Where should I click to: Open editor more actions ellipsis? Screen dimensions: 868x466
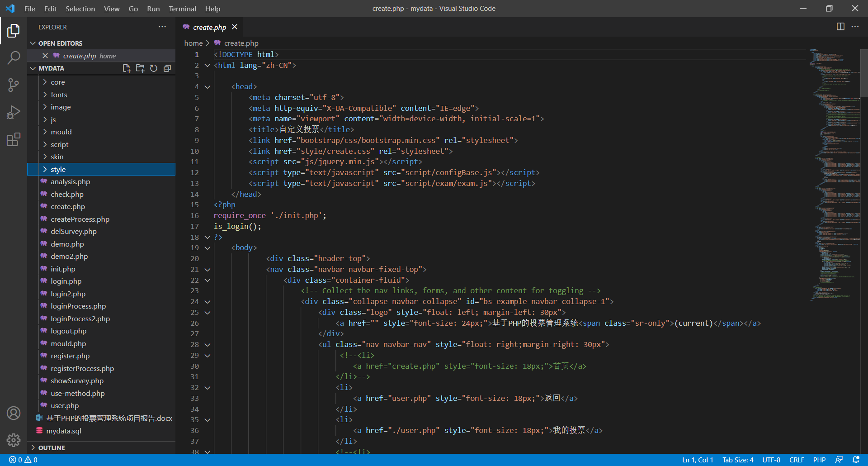pos(855,27)
